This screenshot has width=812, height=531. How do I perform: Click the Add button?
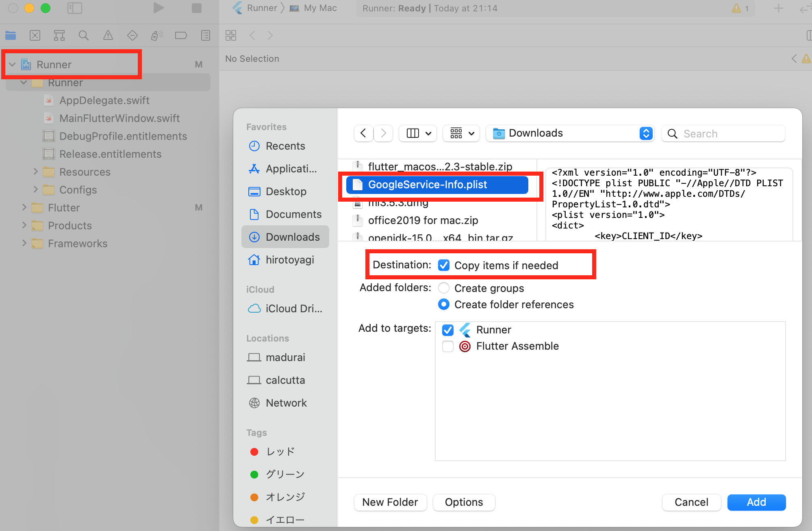(756, 502)
